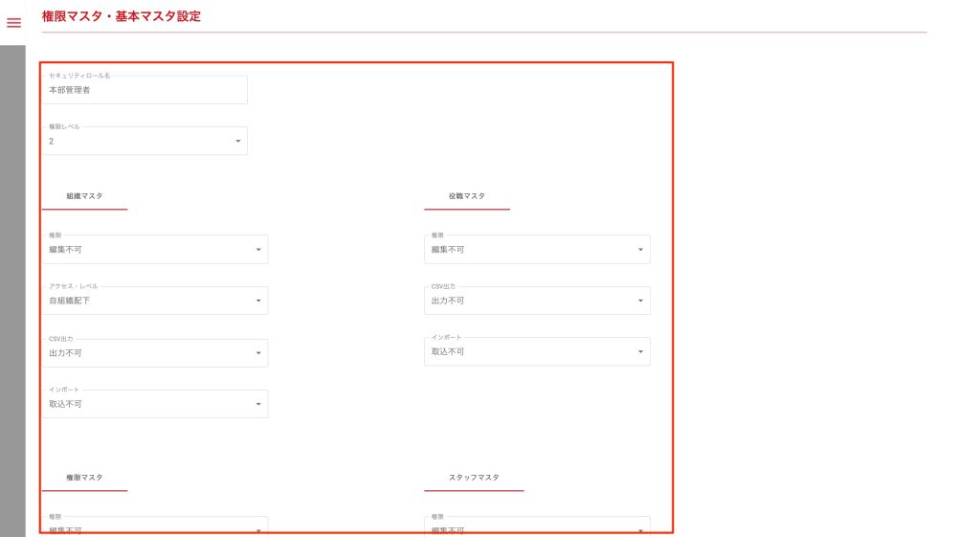Click the collapsed gray sidebar strip
Viewport: 980px width, 537px height.
click(12, 287)
